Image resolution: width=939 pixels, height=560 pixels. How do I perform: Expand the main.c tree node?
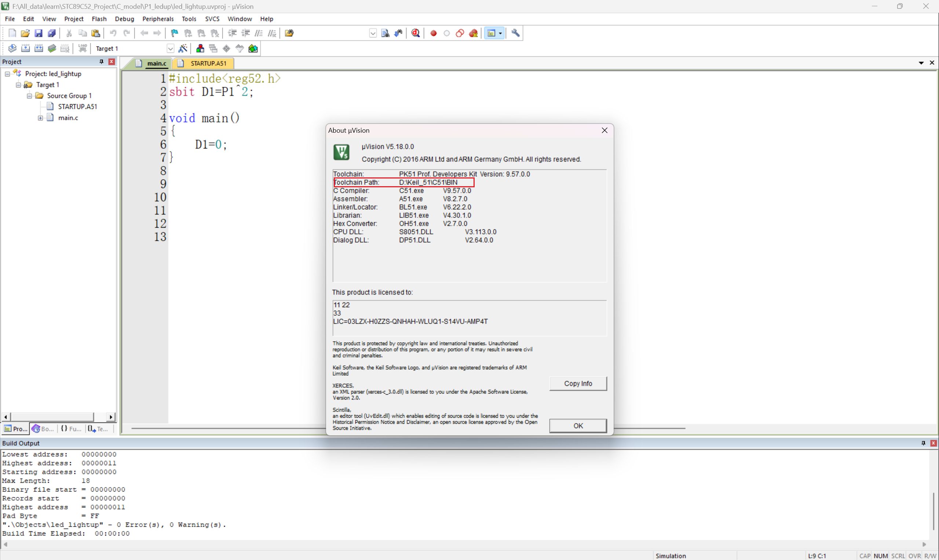click(40, 118)
